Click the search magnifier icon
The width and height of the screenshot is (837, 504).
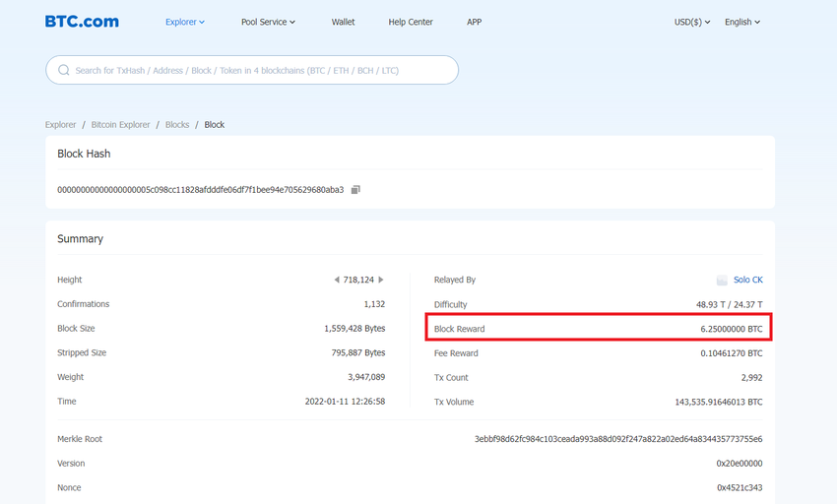[64, 71]
